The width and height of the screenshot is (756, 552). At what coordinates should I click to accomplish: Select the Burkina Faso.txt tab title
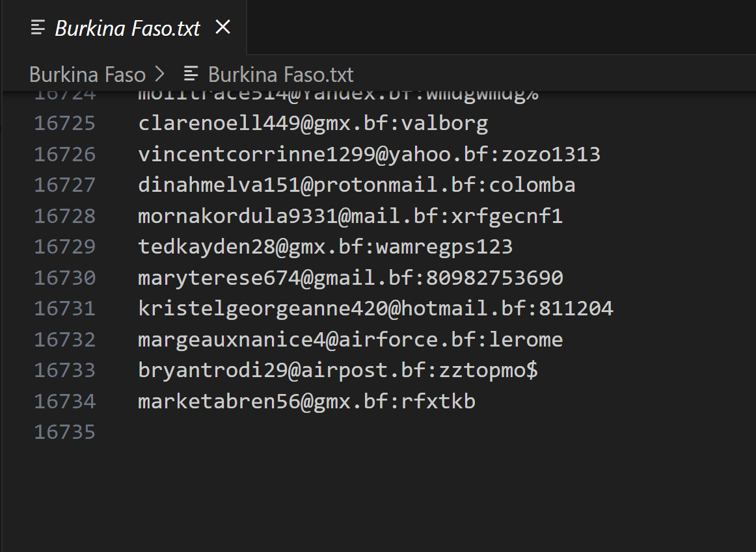coord(128,28)
